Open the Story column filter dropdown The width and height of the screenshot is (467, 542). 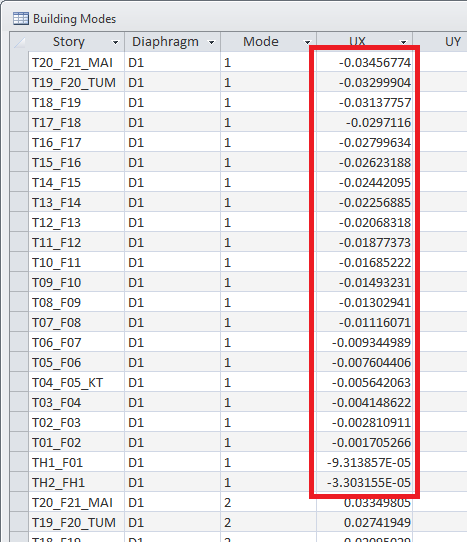pos(115,43)
